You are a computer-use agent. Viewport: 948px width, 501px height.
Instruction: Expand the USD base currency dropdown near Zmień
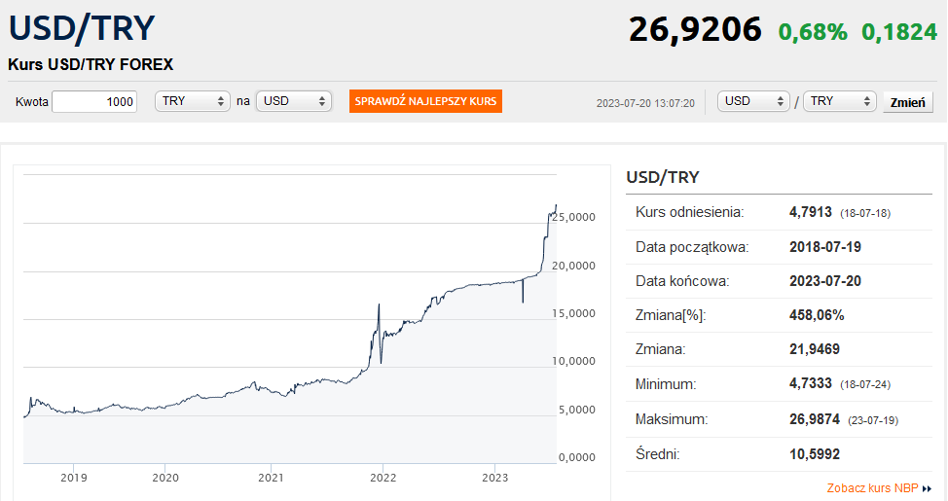point(754,102)
